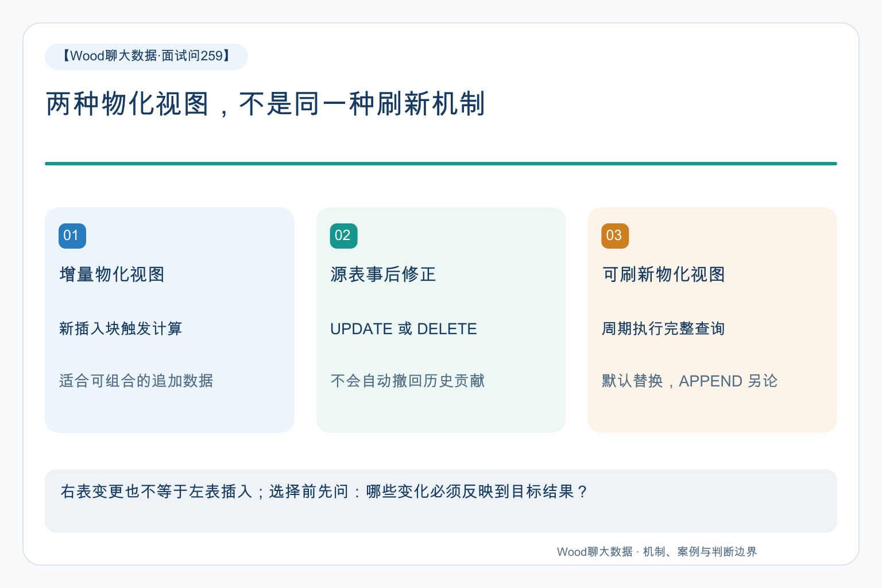Screen dimensions: 882x588
Task: Click the note 适合可组合的追加数据
Action: pos(136,381)
